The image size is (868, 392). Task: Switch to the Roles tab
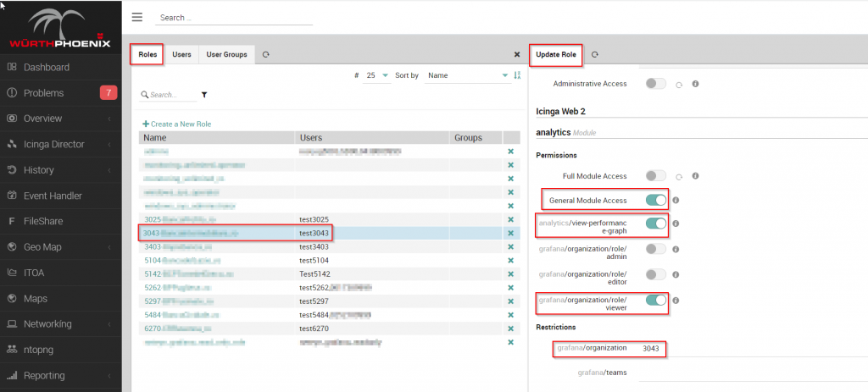147,55
